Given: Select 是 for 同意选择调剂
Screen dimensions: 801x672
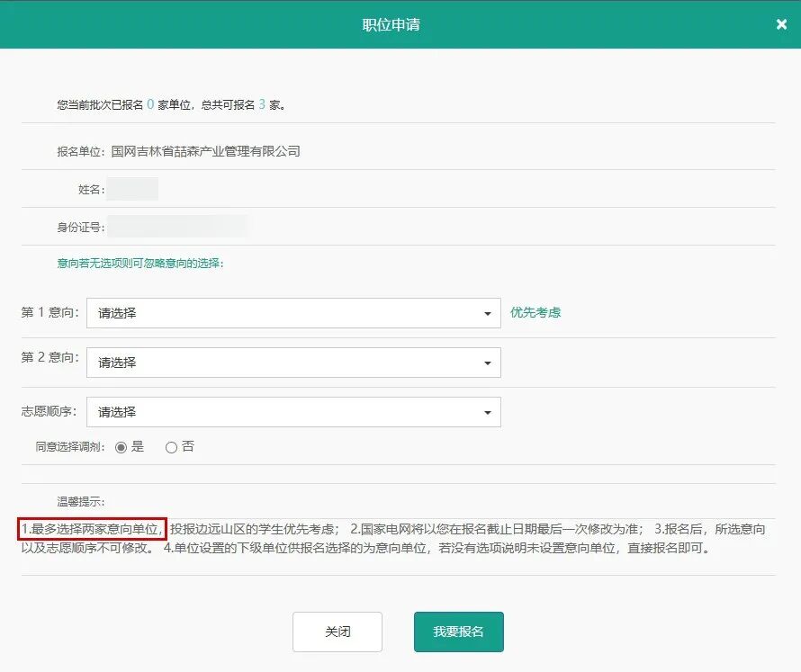Looking at the screenshot, I should pos(121,447).
